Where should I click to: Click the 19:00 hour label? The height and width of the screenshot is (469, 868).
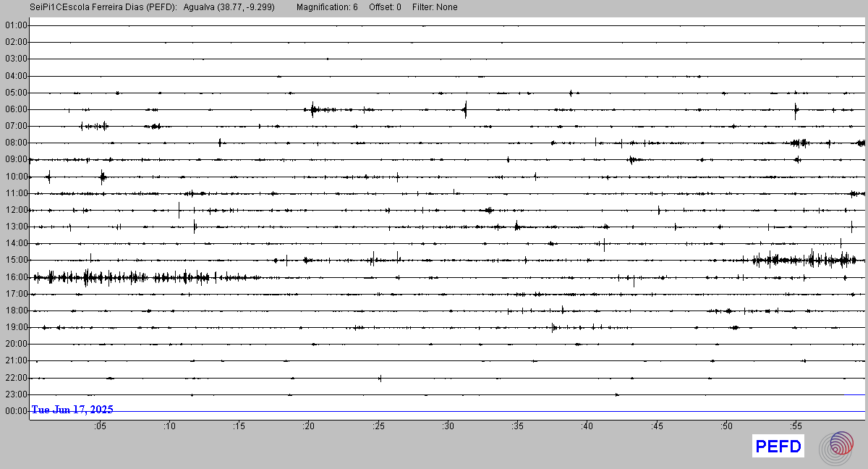click(x=16, y=327)
